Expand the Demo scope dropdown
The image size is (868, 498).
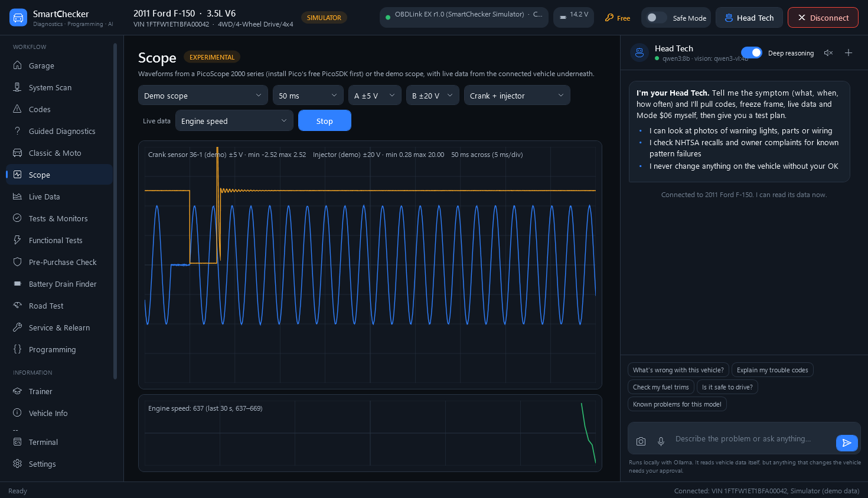pos(203,95)
